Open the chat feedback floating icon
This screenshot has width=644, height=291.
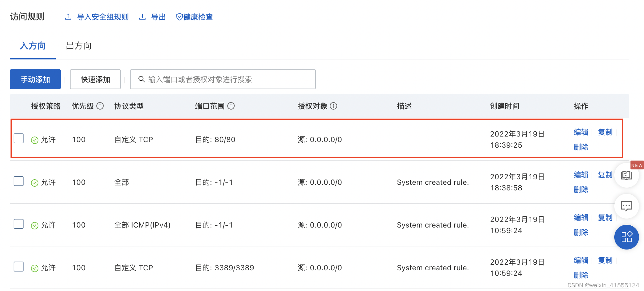click(x=626, y=206)
